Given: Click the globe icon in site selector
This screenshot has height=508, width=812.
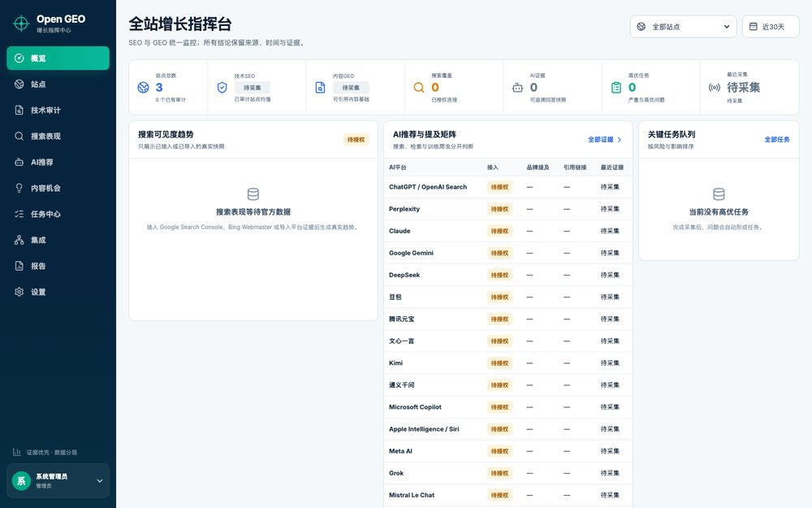Looking at the screenshot, I should pyautogui.click(x=641, y=27).
